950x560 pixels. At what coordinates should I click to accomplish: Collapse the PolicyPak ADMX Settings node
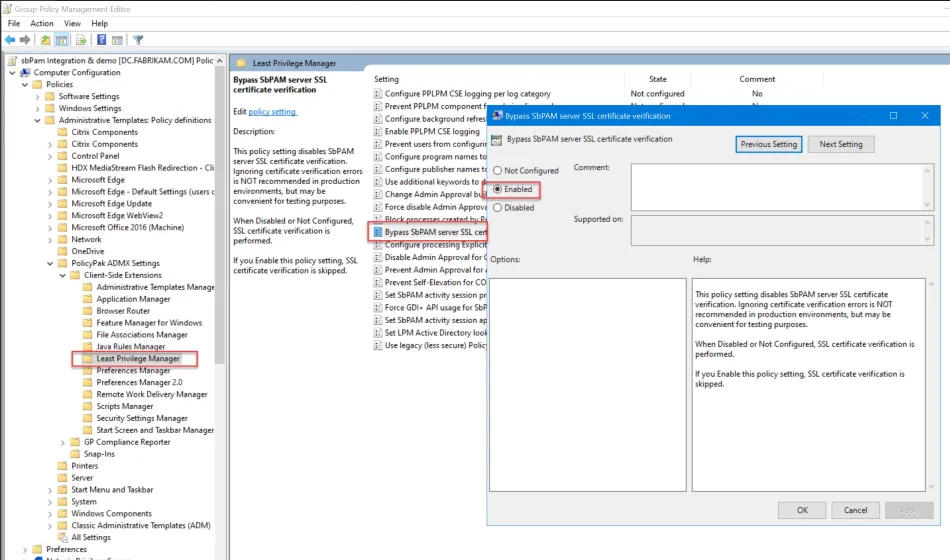click(x=50, y=263)
